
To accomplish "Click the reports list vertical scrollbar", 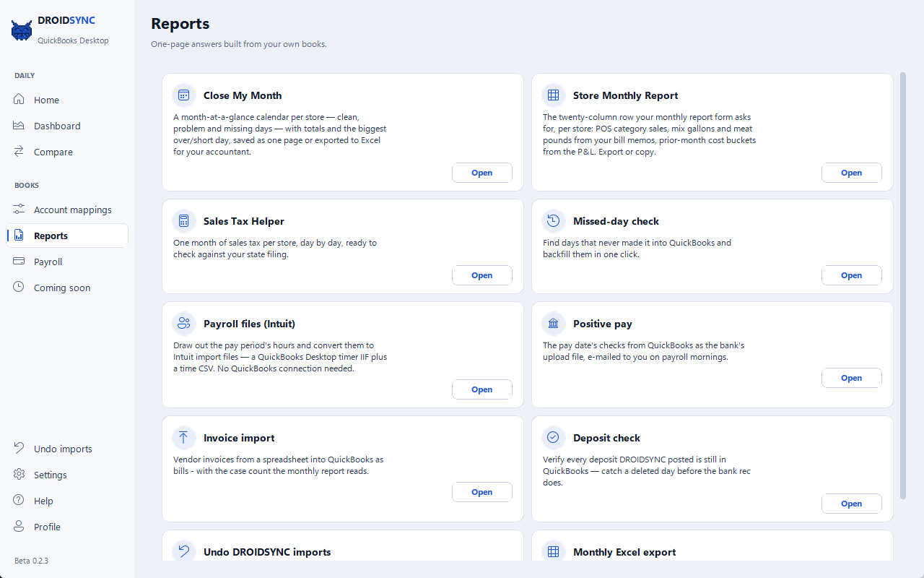I will point(902,285).
